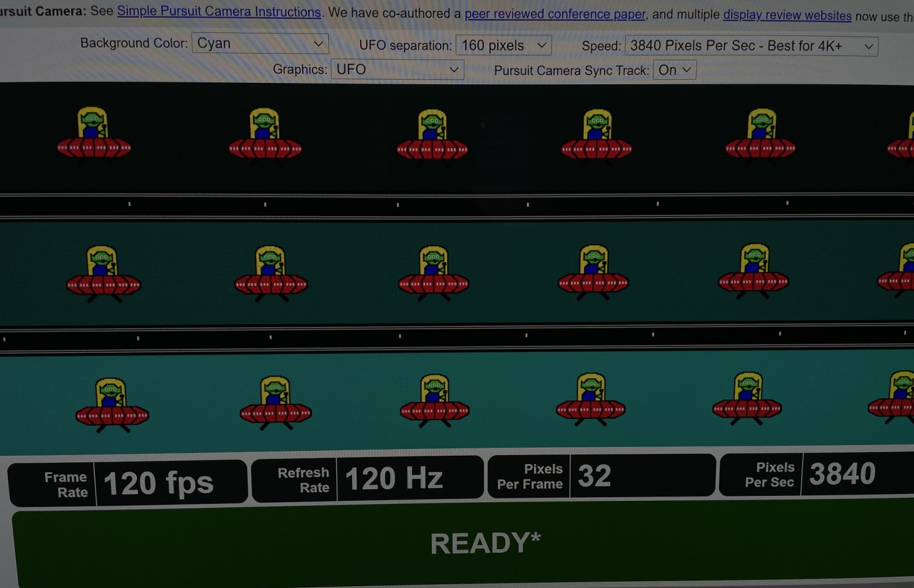Open the display review websites link
Image resolution: width=914 pixels, height=588 pixels.
pos(787,15)
